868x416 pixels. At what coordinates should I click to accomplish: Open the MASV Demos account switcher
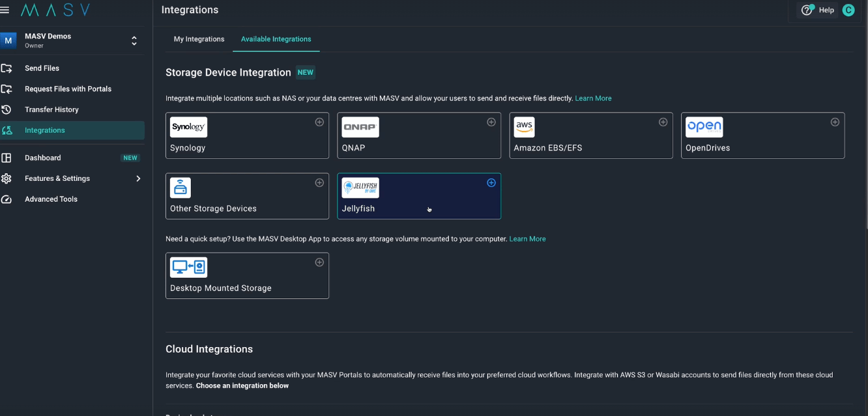[72, 40]
